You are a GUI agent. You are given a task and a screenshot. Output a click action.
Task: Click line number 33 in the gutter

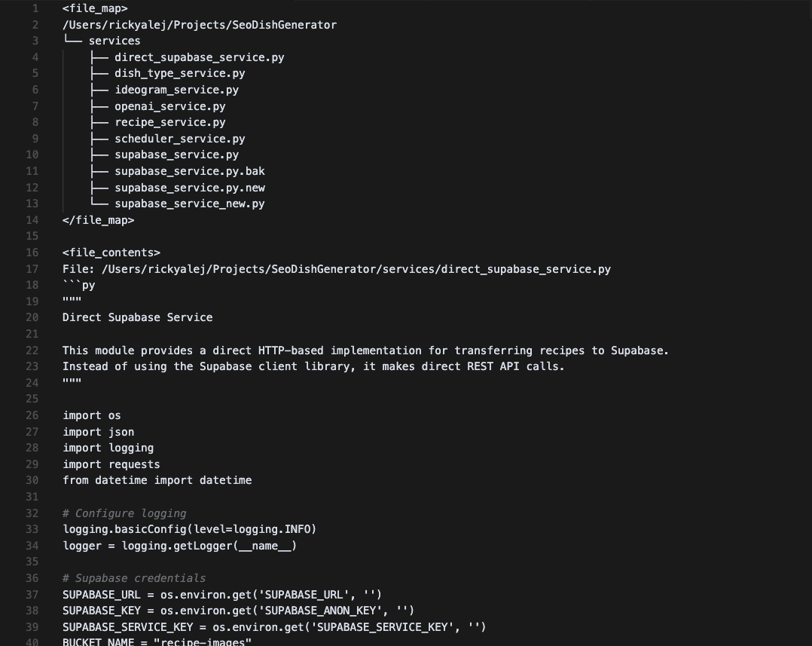pyautogui.click(x=32, y=529)
